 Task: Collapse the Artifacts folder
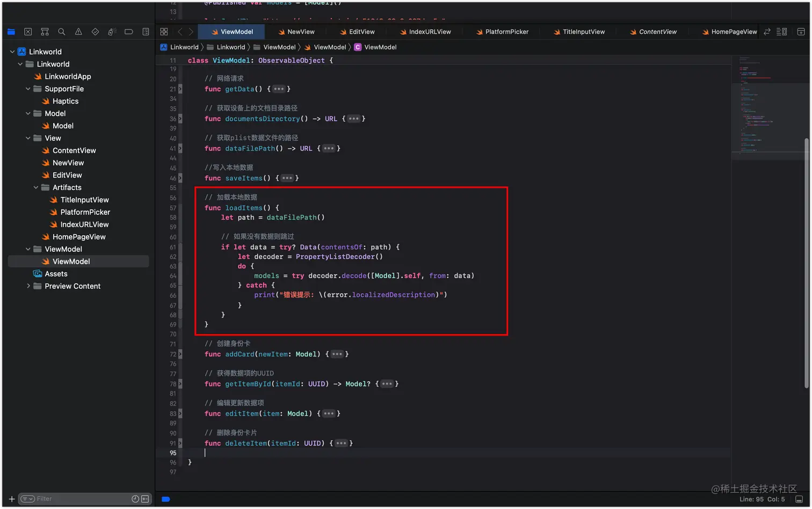[36, 187]
